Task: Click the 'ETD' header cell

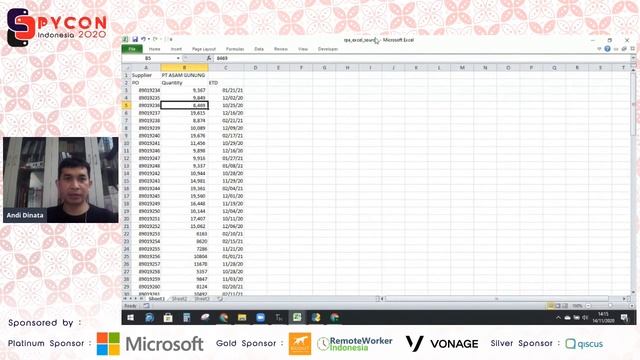Action: click(226, 83)
